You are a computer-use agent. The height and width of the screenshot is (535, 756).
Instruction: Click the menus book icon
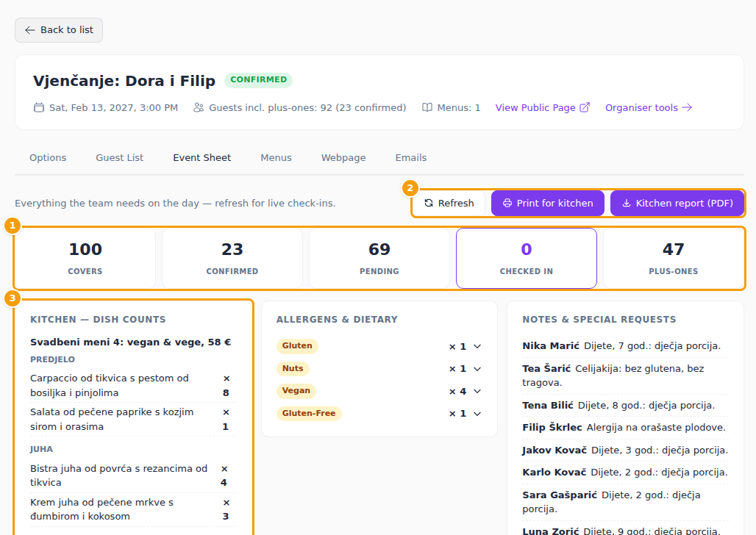tap(427, 107)
